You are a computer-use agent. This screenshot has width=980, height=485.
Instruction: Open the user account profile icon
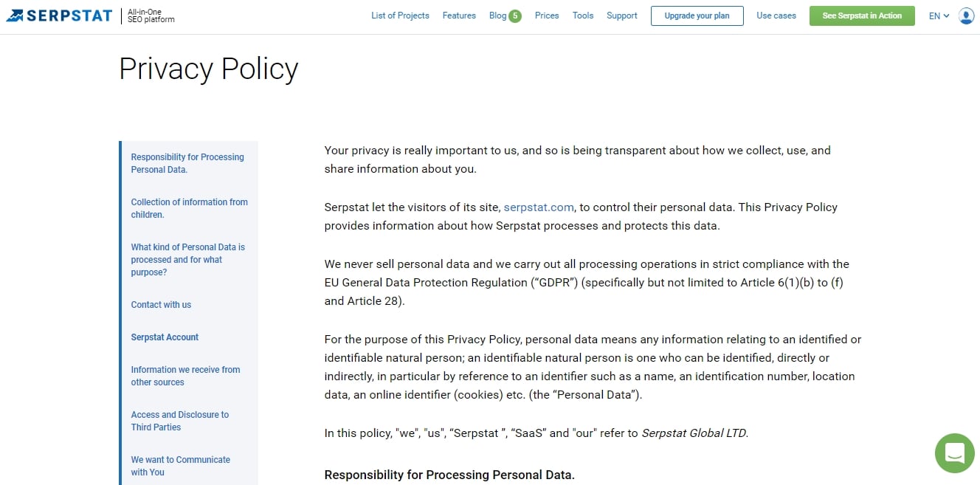(x=966, y=16)
